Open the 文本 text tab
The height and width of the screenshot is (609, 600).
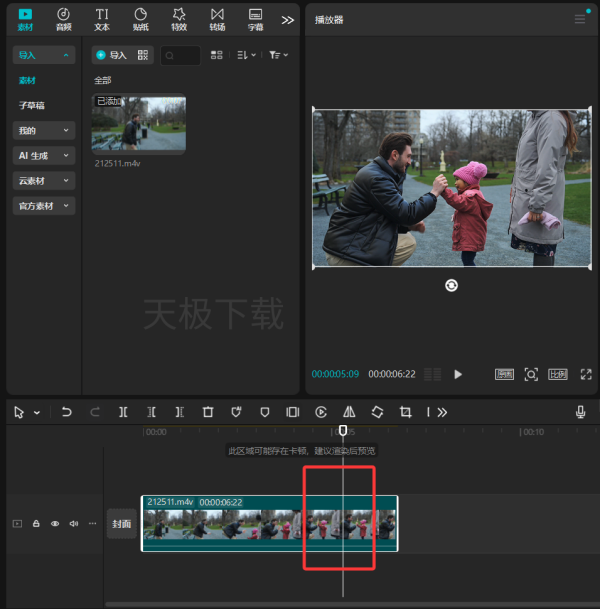coord(102,20)
